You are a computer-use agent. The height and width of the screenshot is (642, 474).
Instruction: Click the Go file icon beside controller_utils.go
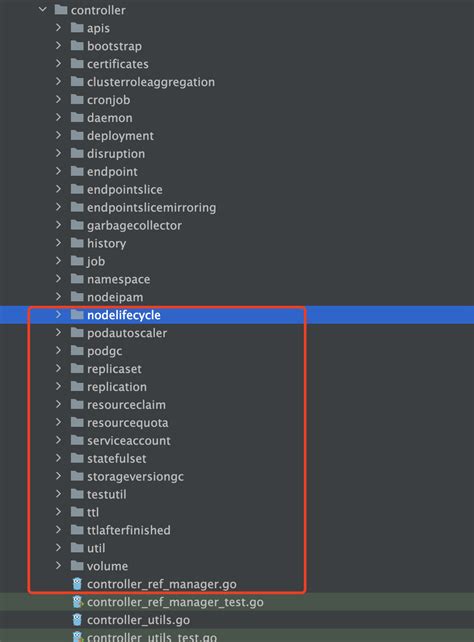click(x=77, y=620)
